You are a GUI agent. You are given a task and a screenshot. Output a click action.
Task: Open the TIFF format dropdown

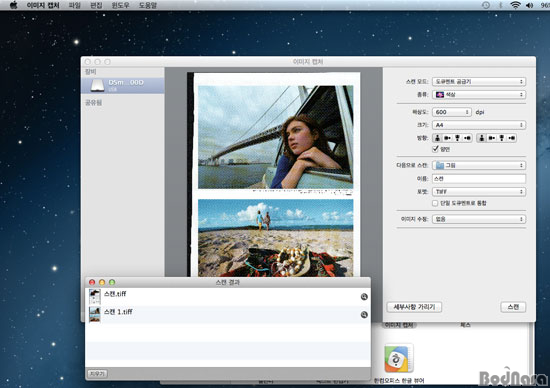click(479, 192)
